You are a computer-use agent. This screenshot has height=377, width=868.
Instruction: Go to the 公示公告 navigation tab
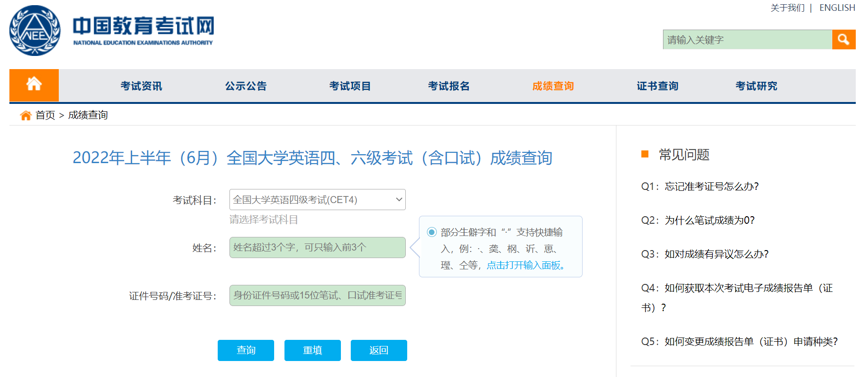245,86
